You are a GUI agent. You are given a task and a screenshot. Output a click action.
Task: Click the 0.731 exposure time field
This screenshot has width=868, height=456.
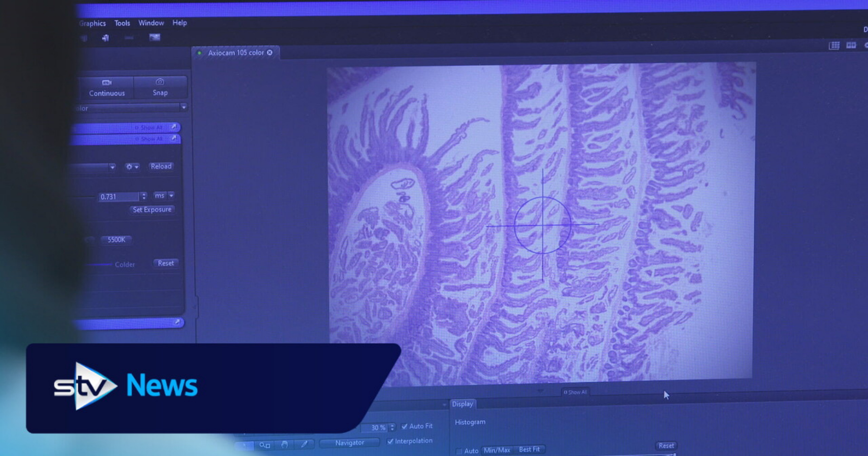[x=118, y=197]
